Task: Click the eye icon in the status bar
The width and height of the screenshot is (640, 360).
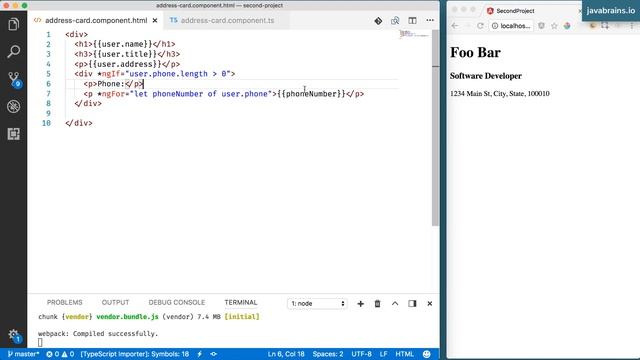Action: pos(213,354)
